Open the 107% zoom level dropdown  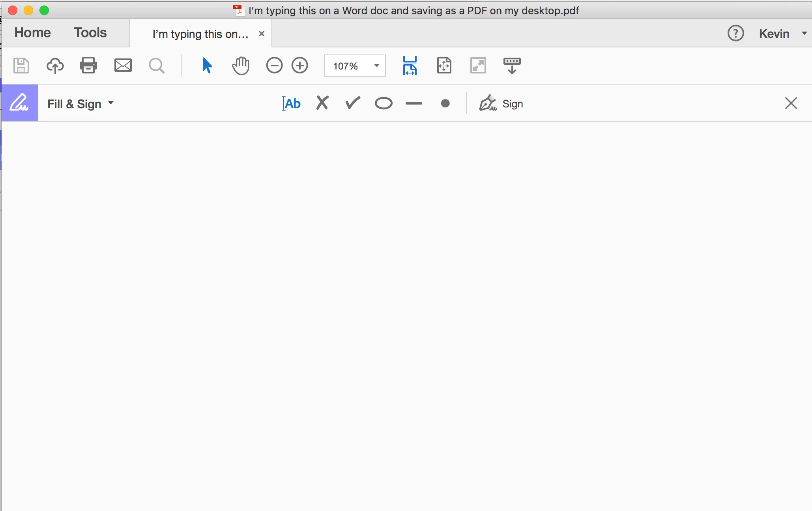(x=376, y=66)
